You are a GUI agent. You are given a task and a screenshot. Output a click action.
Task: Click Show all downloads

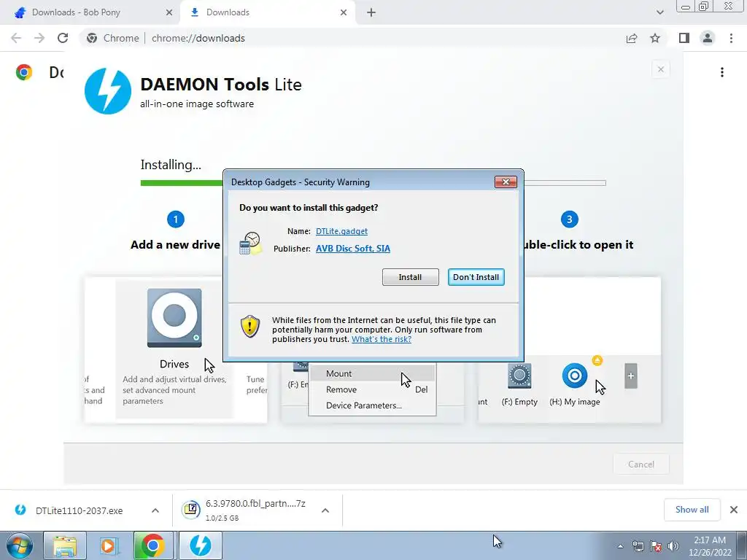(692, 510)
